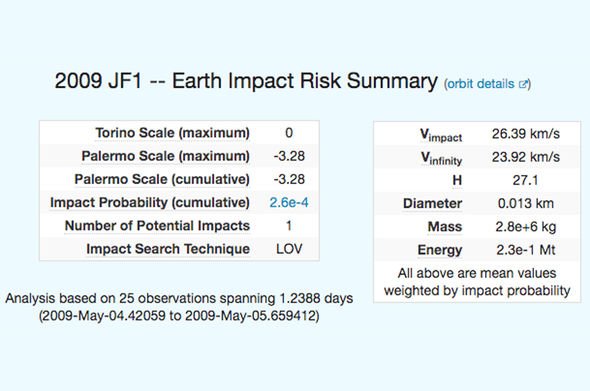This screenshot has height=391, width=590.
Task: Click the Palermo Scale (cumulative) label
Action: 162,180
